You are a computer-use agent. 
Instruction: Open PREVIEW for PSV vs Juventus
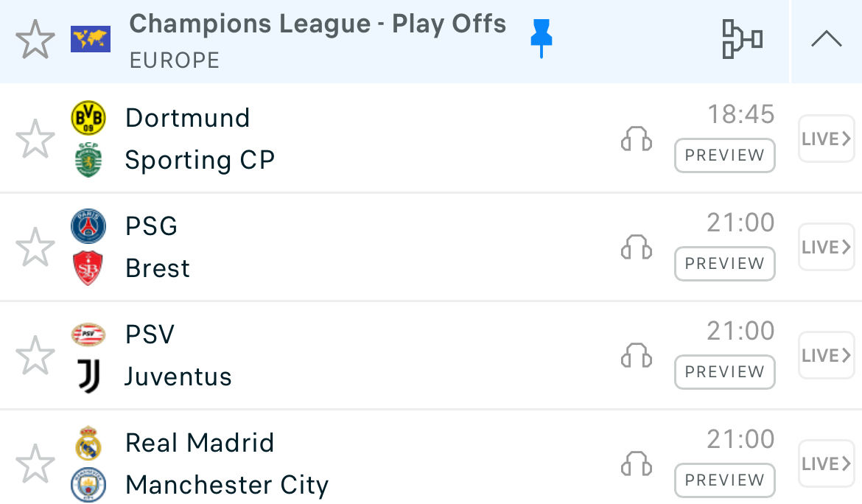point(724,372)
